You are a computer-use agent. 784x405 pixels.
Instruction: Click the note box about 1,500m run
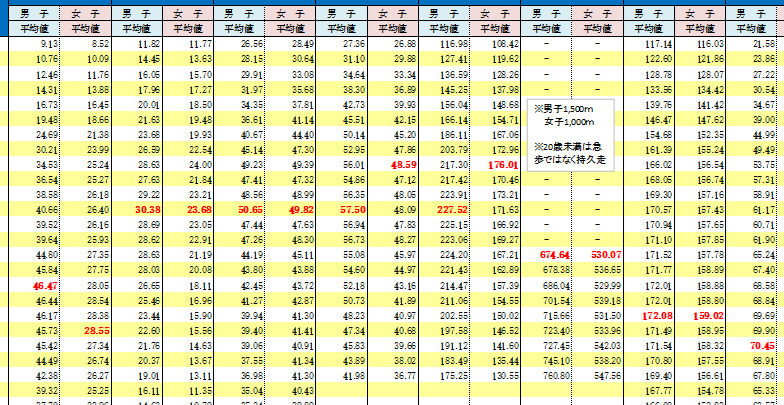coord(571,136)
